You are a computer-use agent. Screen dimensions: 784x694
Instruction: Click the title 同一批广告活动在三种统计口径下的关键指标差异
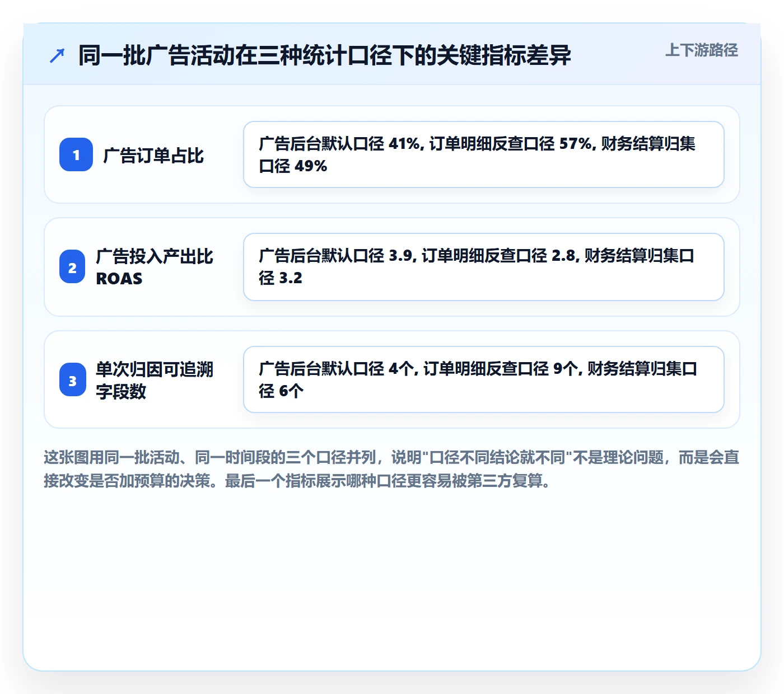click(325, 55)
